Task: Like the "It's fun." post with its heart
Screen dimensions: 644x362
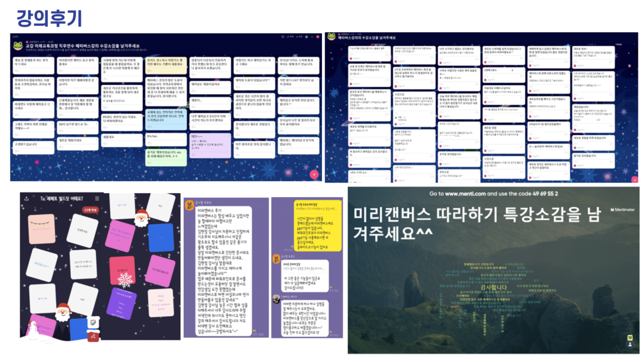Action: point(149,143)
